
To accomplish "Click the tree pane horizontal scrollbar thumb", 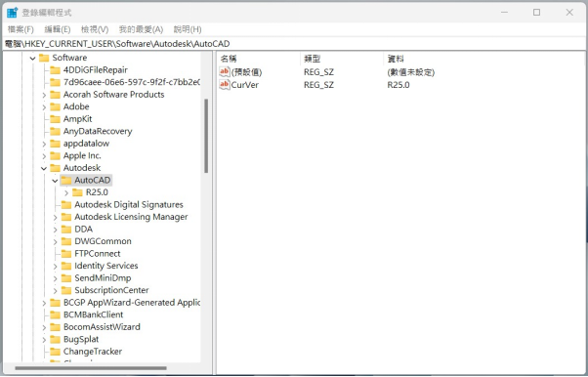I will [91, 368].
